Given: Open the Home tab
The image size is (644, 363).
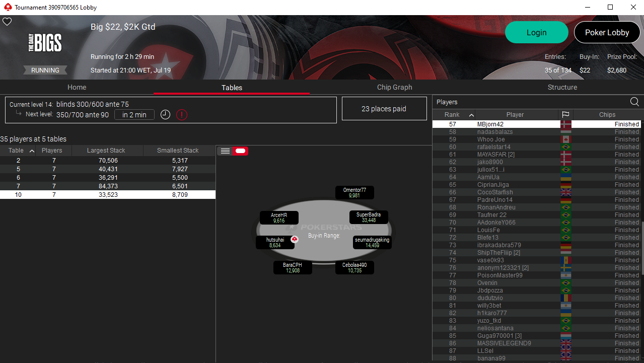Looking at the screenshot, I should pos(77,87).
